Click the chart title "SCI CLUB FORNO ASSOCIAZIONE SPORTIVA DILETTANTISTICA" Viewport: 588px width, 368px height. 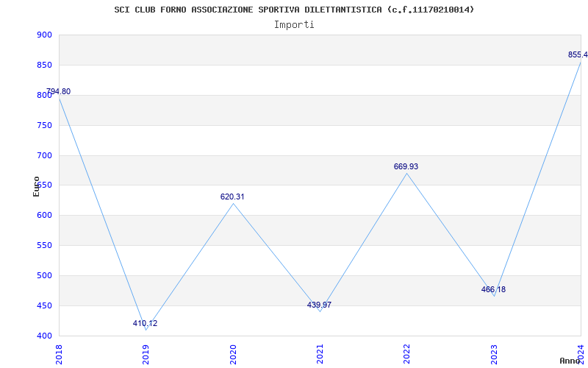tap(248, 10)
